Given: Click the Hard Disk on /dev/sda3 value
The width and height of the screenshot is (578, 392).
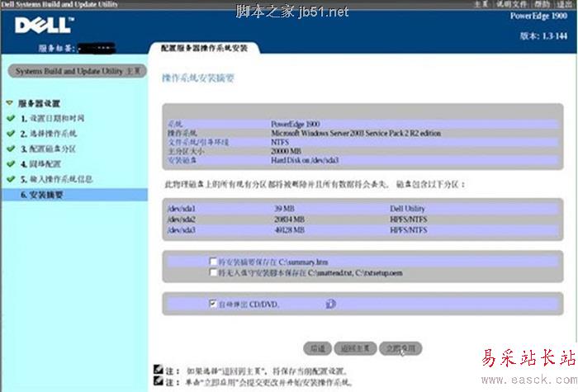Looking at the screenshot, I should click(305, 160).
